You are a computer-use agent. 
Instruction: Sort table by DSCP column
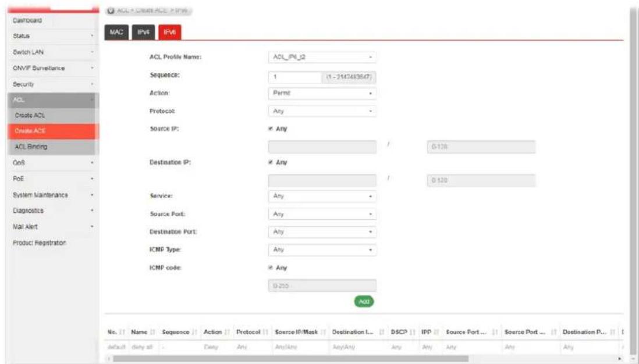[x=403, y=332]
